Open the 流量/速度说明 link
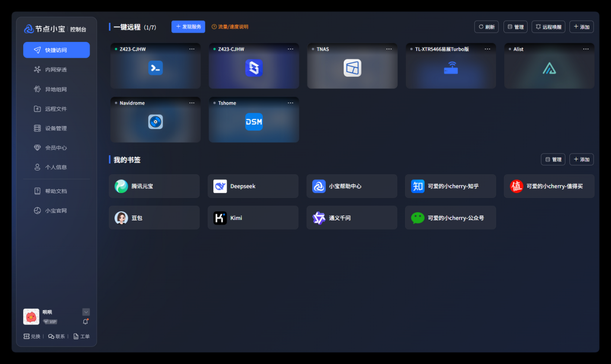This screenshot has height=364, width=611. [230, 27]
